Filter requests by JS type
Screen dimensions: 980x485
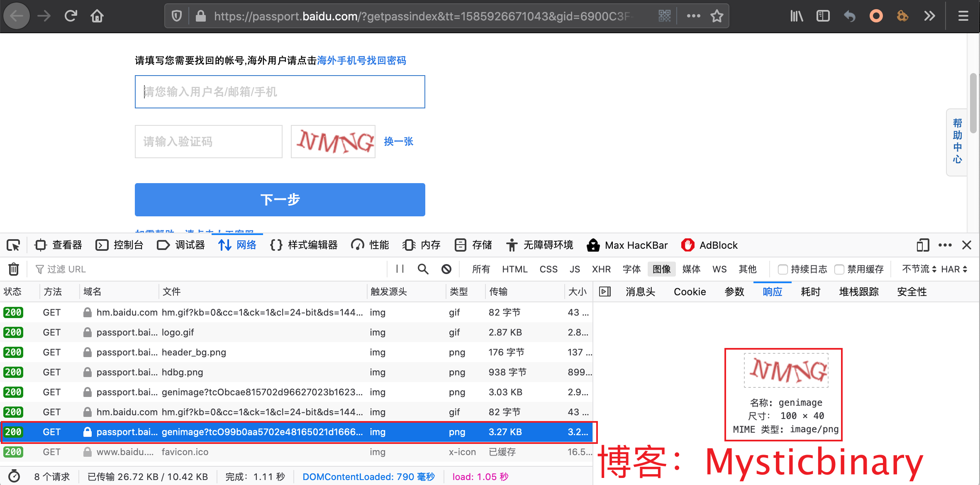[575, 269]
